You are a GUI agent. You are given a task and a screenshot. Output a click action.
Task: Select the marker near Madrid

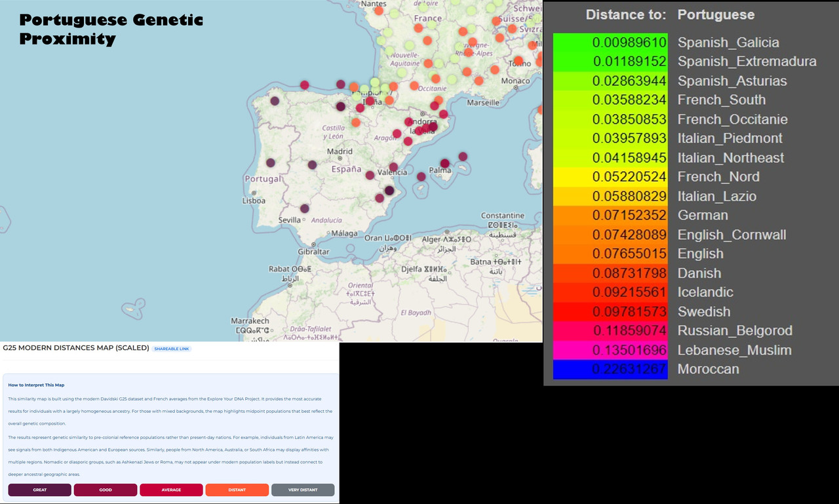(311, 164)
